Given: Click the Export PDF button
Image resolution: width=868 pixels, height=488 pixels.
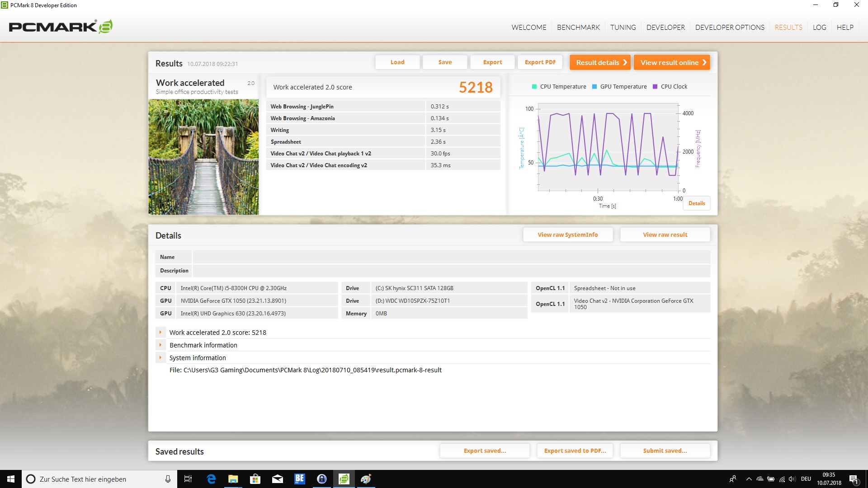Looking at the screenshot, I should pos(540,62).
